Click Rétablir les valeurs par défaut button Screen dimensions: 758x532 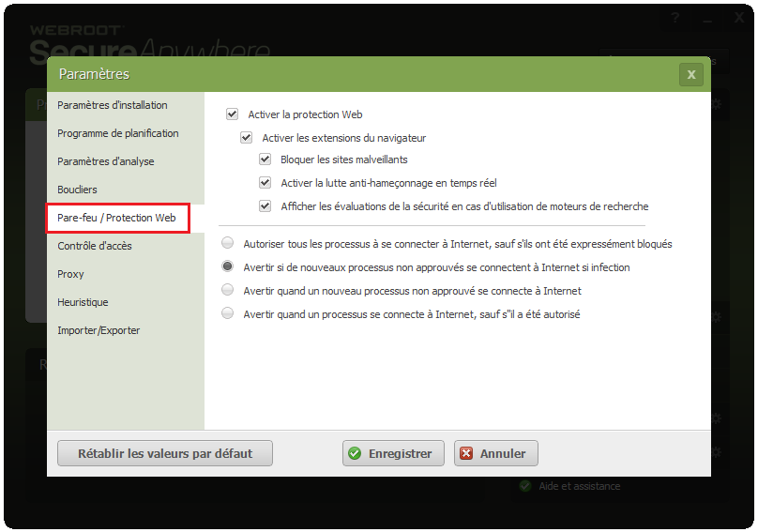pyautogui.click(x=165, y=453)
